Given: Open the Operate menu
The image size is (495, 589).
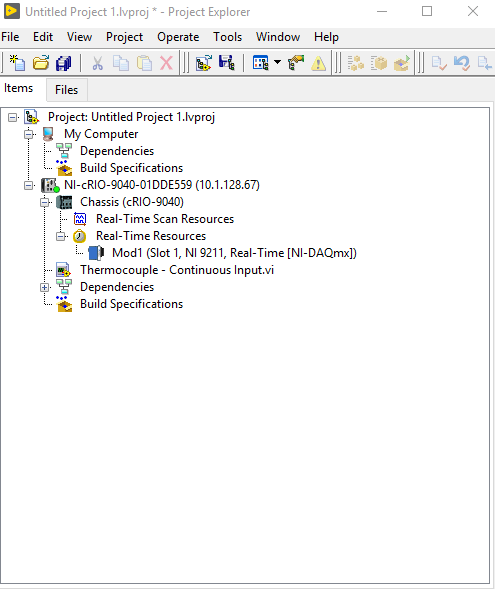Looking at the screenshot, I should pos(178,37).
